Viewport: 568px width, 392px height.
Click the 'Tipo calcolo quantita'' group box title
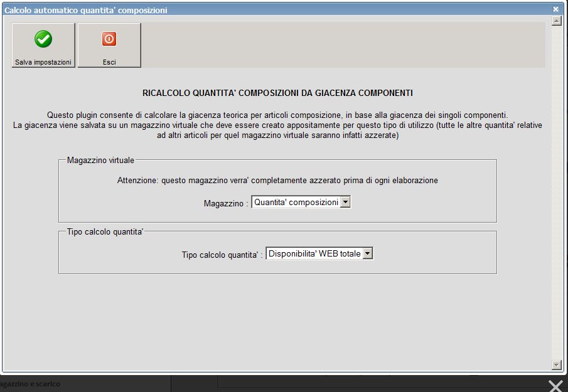pyautogui.click(x=105, y=231)
